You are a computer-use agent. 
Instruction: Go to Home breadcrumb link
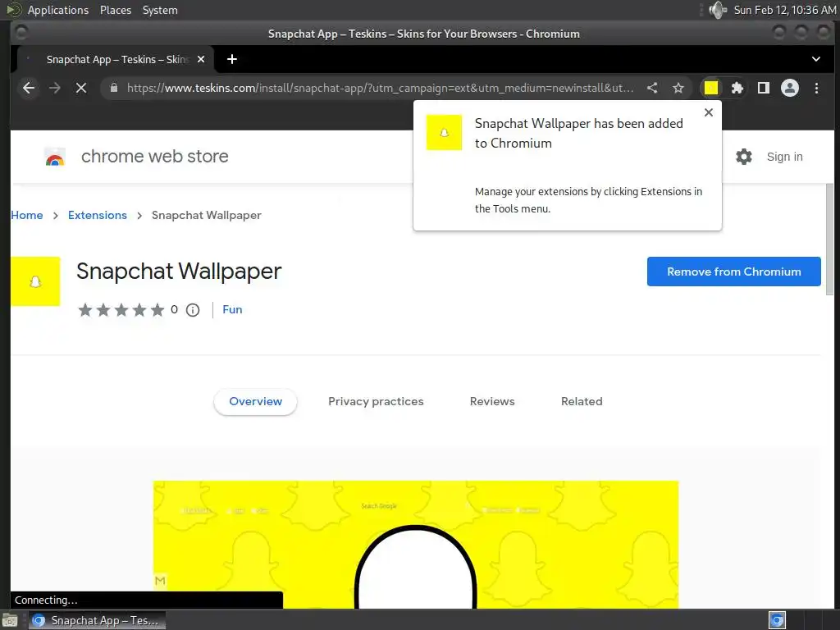pyautogui.click(x=27, y=215)
